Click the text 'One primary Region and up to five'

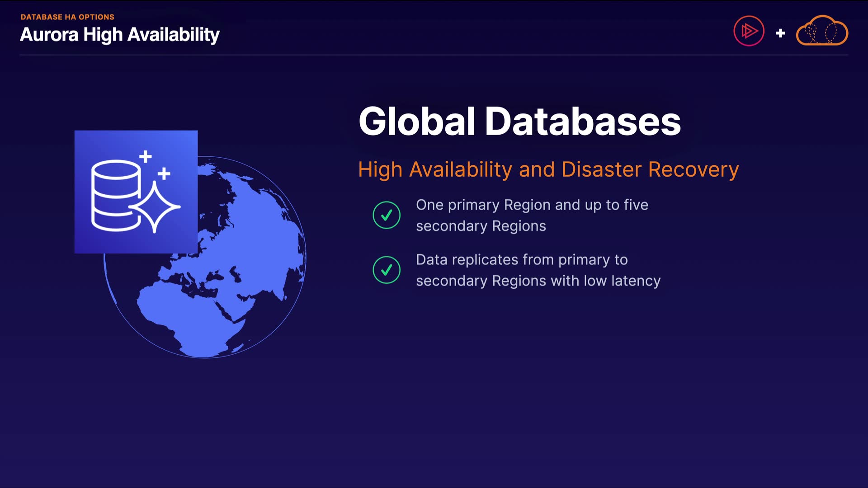(532, 205)
